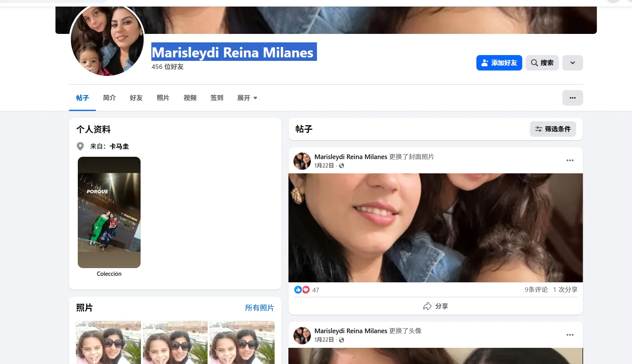Open the 搜索 profile search button
632x364 pixels.
(x=542, y=63)
